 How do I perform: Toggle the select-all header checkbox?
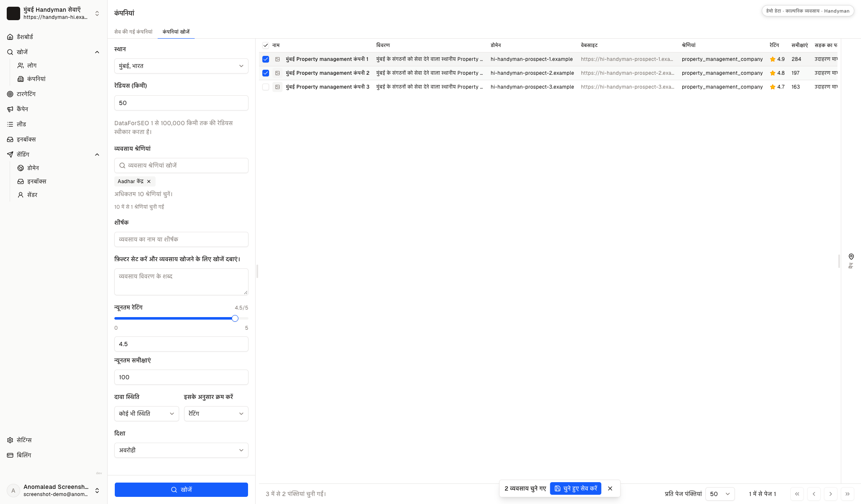point(266,45)
